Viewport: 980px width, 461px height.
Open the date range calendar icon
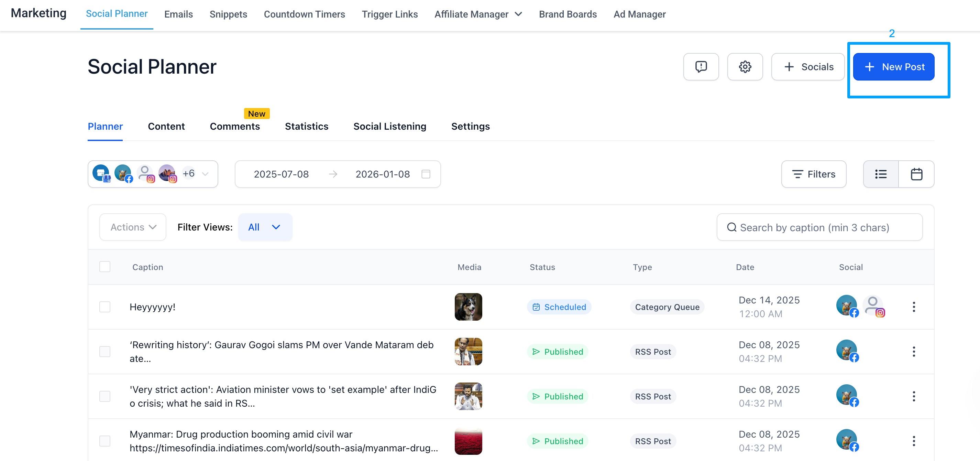(426, 174)
